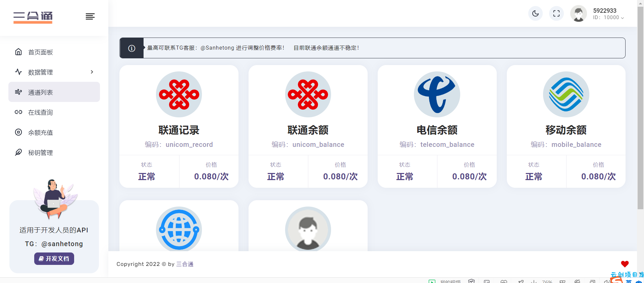644x283 pixels.
Task: Open 首页面板 in the sidebar
Action: (x=54, y=52)
